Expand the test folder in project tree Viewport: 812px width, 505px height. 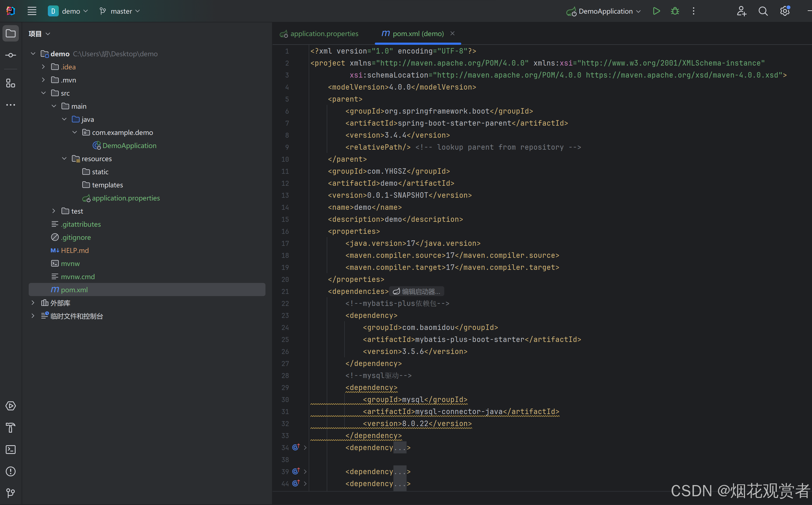(x=54, y=211)
